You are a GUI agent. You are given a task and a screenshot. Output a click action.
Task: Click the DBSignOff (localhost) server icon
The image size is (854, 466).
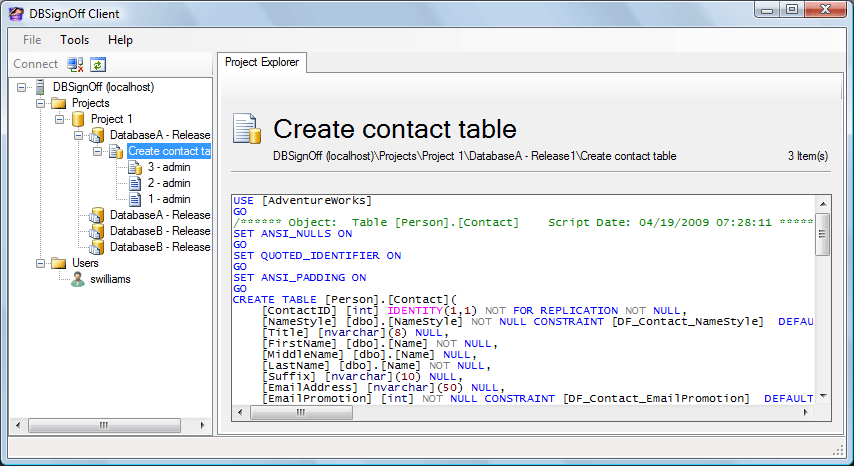40,87
